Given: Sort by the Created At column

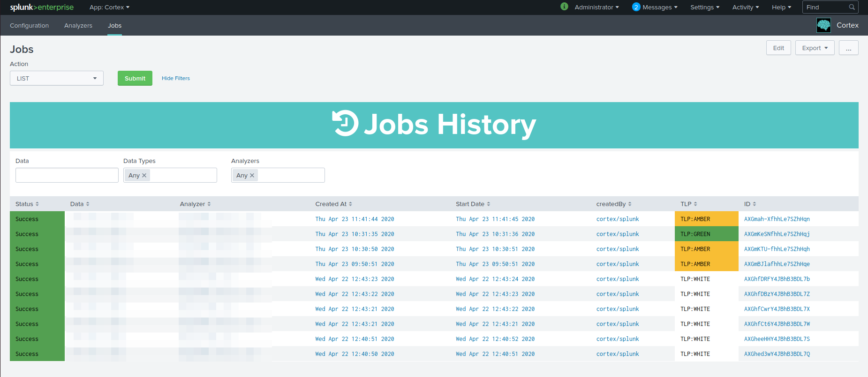Looking at the screenshot, I should click(x=334, y=204).
